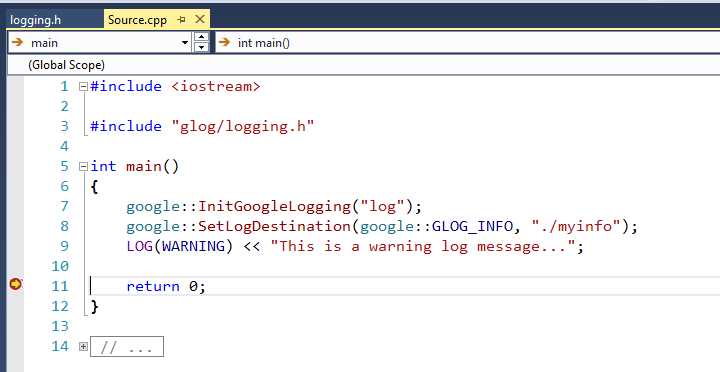Click on InitGoogleLogging in line 7

click(274, 206)
